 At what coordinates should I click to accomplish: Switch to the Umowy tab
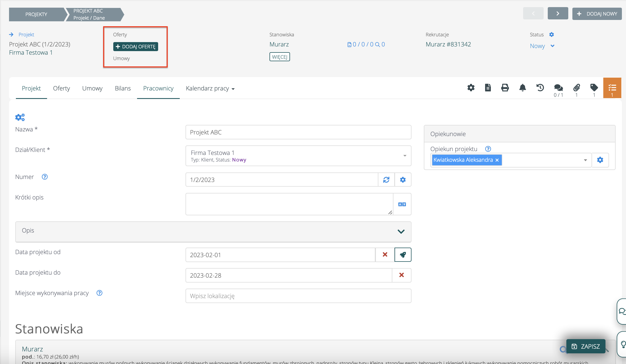pos(92,89)
